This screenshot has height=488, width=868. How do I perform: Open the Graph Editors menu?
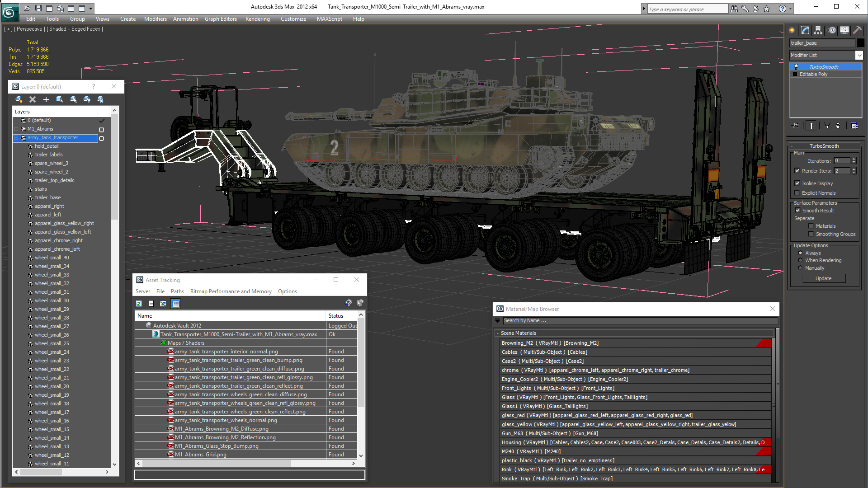click(x=221, y=19)
